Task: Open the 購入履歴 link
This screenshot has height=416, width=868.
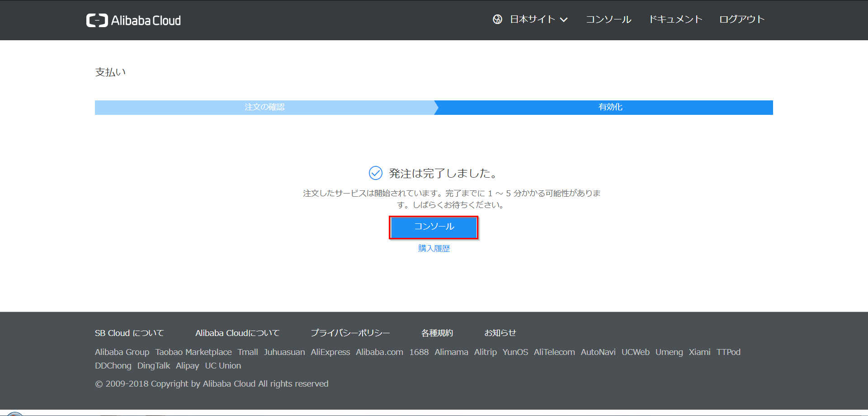Action: point(434,248)
